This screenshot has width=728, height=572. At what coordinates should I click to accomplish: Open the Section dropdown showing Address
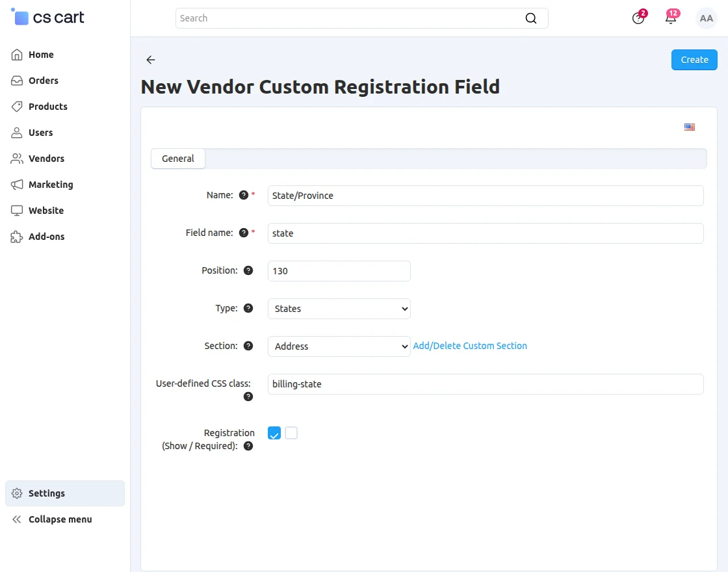click(339, 346)
